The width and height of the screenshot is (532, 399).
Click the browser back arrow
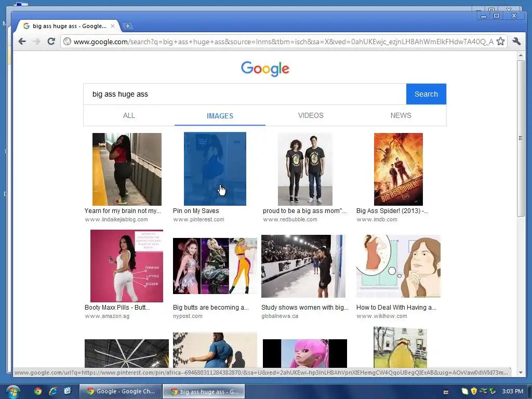(x=22, y=42)
